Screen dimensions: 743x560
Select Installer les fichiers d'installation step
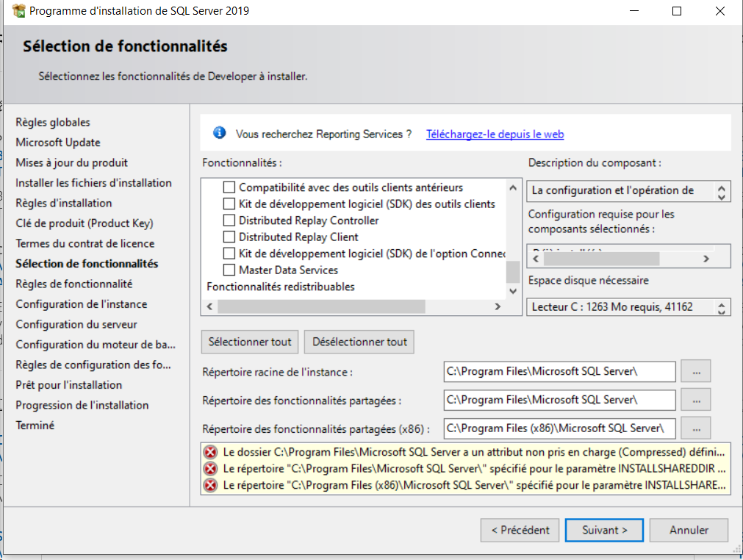[x=93, y=183]
